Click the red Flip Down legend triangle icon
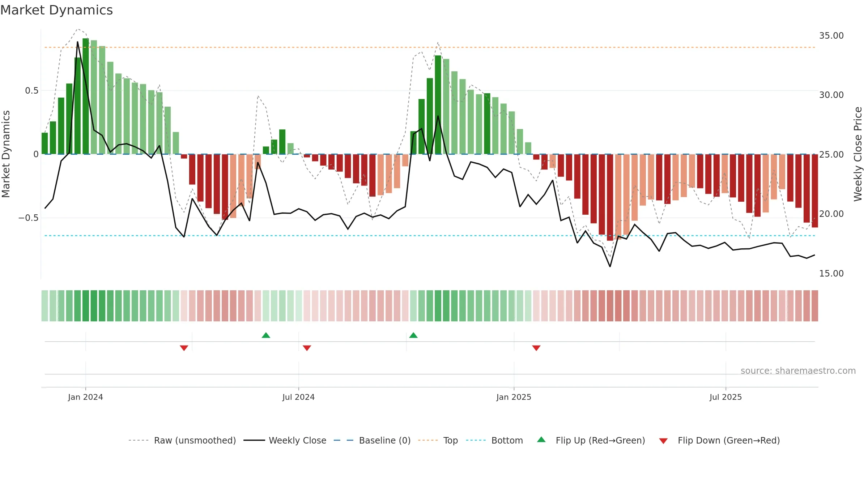Viewport: 868px width, 488px height. pyautogui.click(x=663, y=441)
